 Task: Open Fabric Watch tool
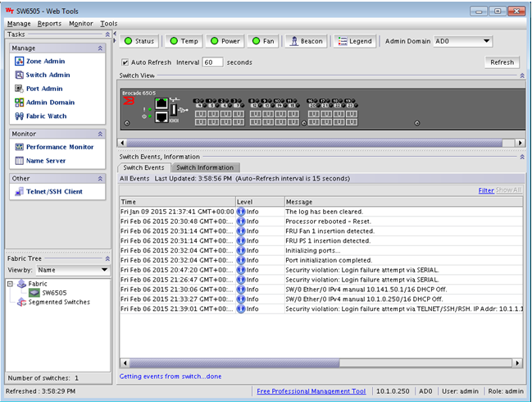pos(46,116)
